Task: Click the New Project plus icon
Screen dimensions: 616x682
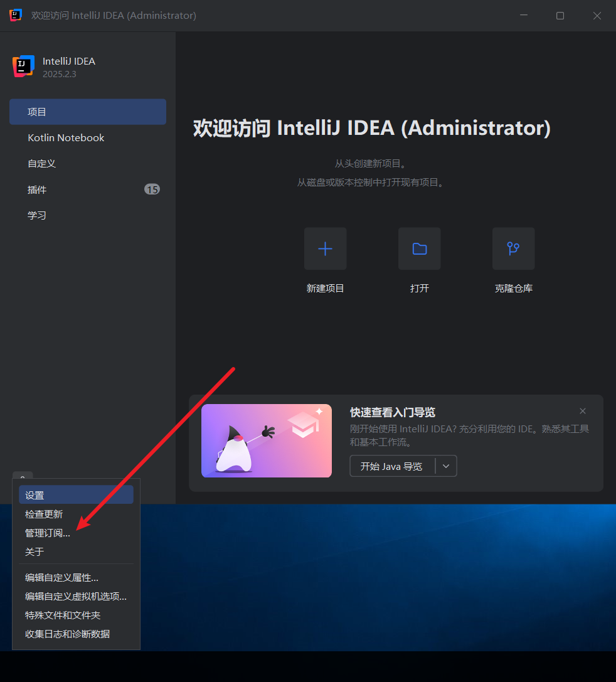Action: click(325, 249)
